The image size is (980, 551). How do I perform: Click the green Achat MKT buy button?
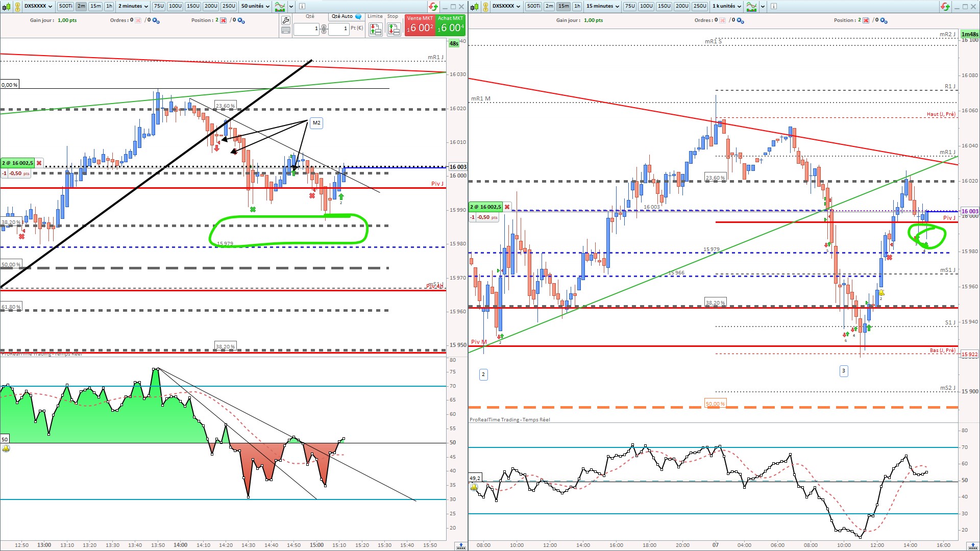click(450, 25)
